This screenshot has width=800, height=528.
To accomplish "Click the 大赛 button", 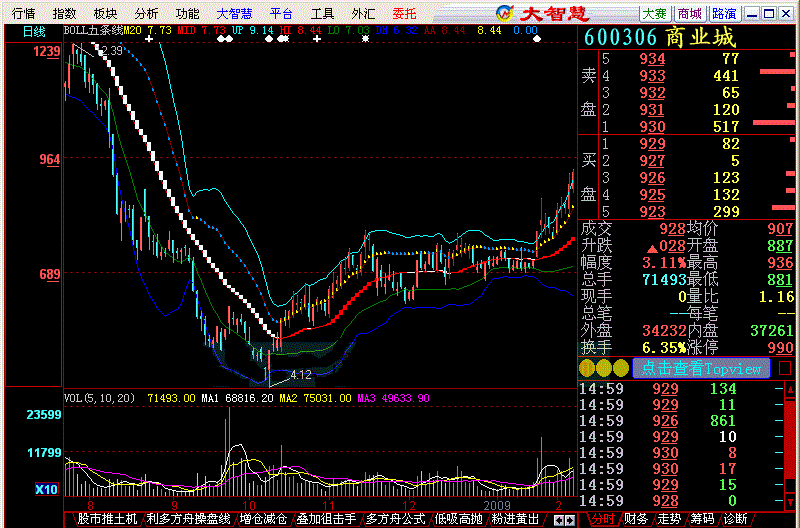I will coord(655,14).
